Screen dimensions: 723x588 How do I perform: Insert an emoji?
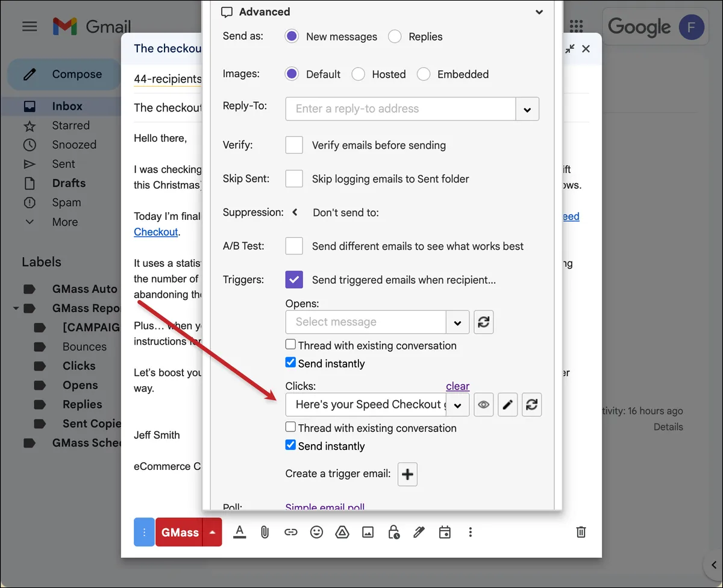[316, 532]
